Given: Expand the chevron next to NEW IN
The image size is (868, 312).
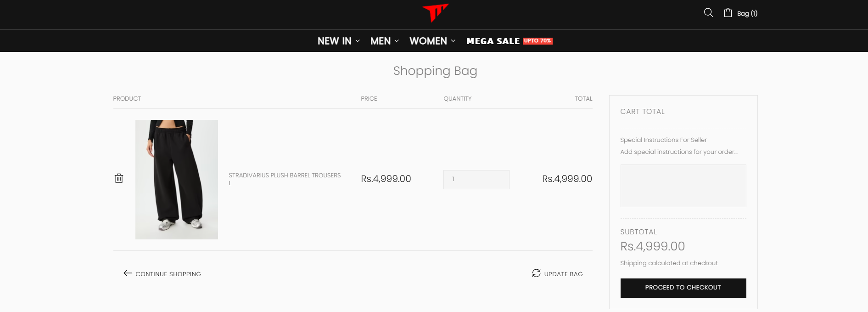Looking at the screenshot, I should coord(358,41).
